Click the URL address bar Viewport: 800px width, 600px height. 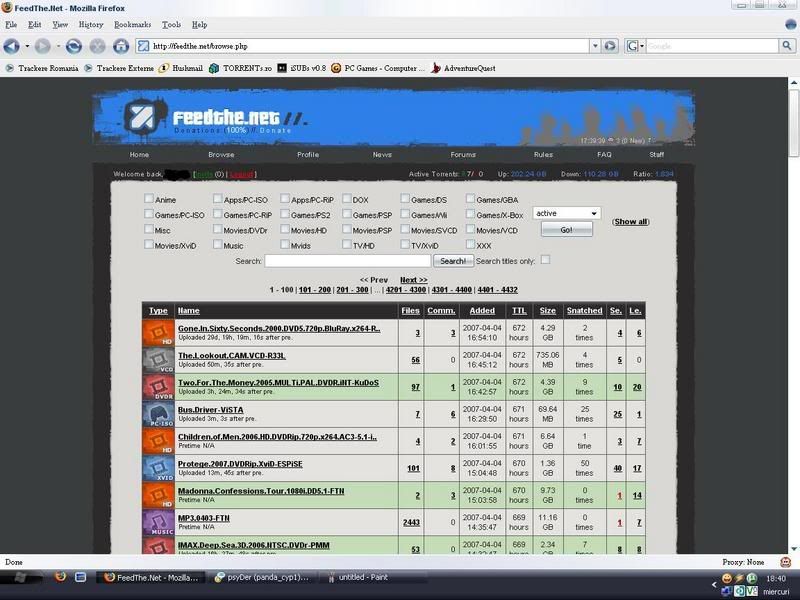(362, 46)
